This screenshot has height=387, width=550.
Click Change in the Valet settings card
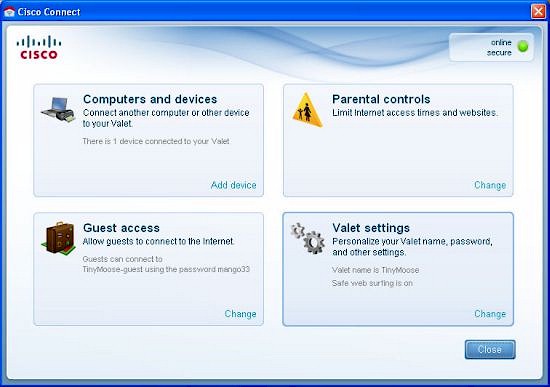click(x=490, y=314)
